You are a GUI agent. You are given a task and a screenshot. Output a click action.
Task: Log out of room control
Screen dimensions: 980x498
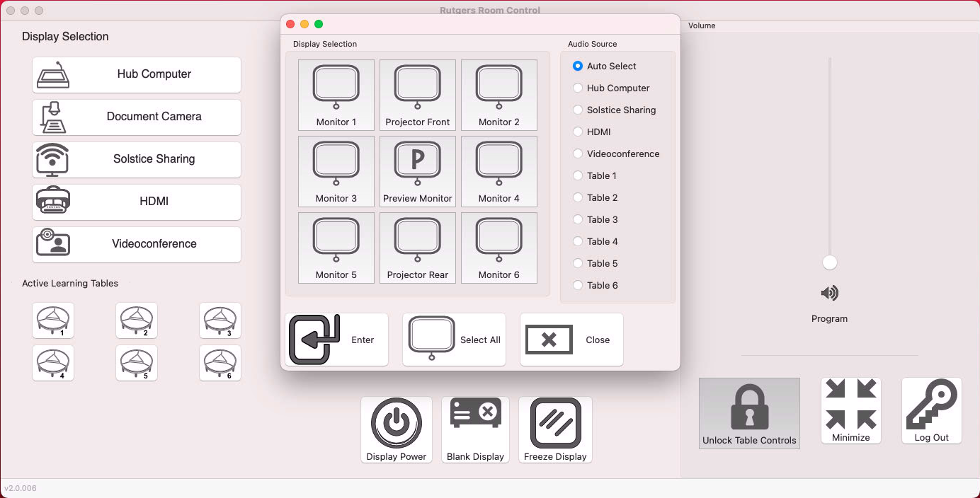point(931,410)
